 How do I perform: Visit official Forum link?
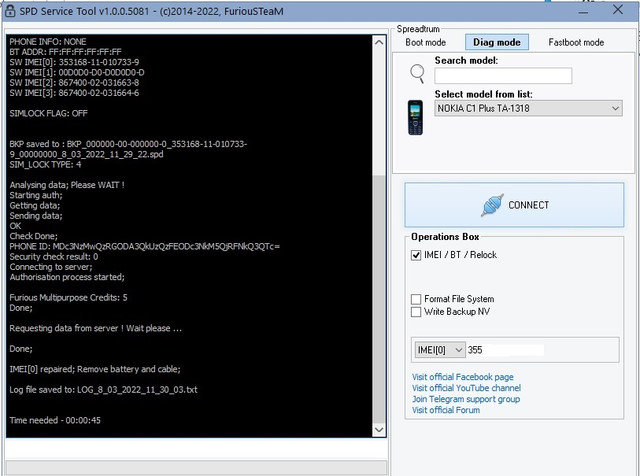click(446, 410)
